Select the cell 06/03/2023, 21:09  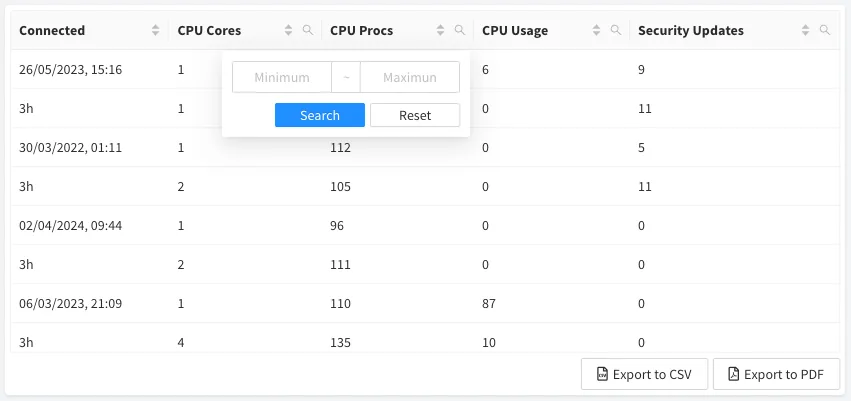[71, 304]
